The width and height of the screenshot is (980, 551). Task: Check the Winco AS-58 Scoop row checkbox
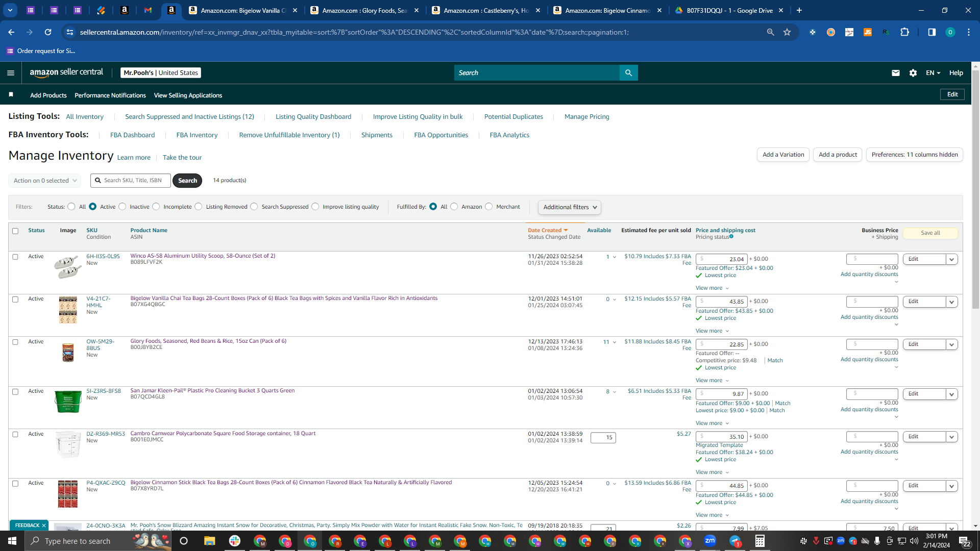(15, 257)
